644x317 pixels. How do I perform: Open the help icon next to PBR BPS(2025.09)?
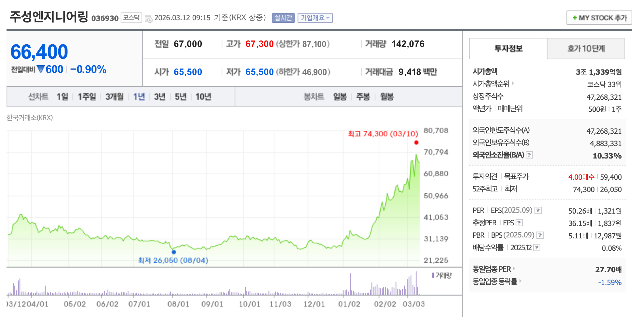540,235
